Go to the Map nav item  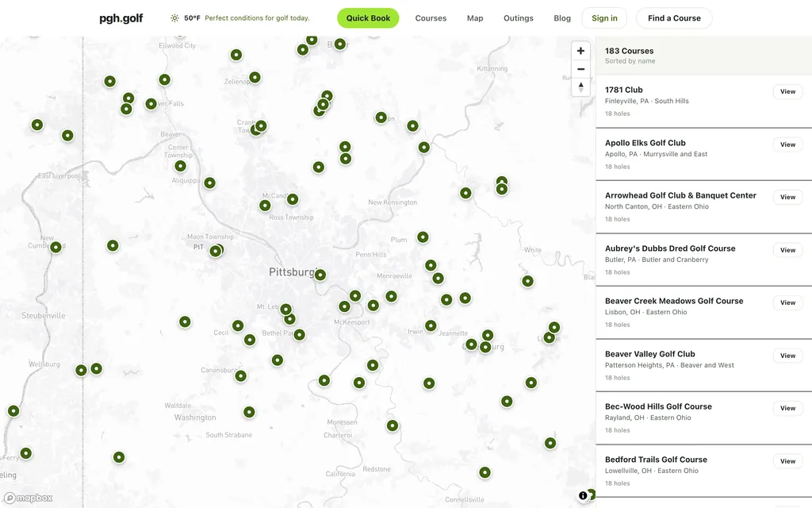coord(475,18)
